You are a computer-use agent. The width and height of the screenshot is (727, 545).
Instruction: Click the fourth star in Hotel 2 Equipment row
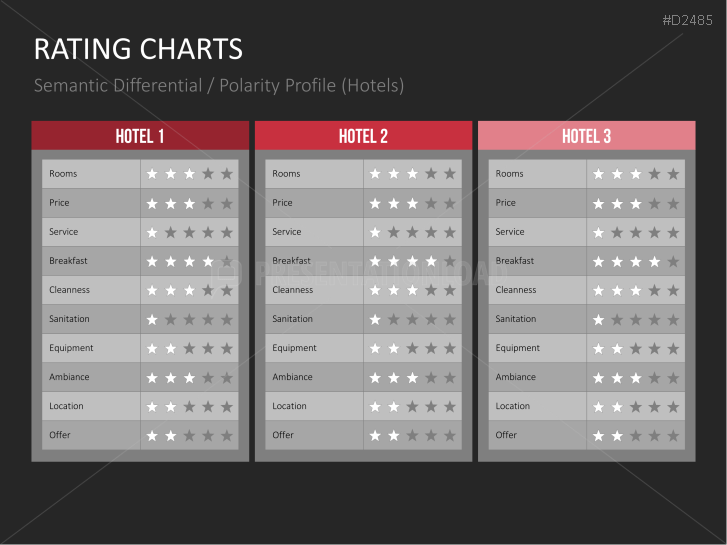[431, 349]
